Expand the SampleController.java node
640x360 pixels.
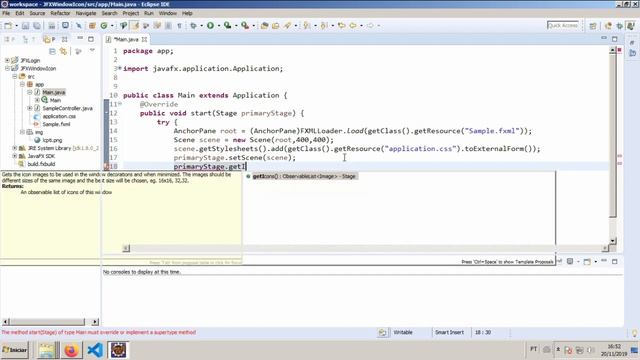point(30,108)
